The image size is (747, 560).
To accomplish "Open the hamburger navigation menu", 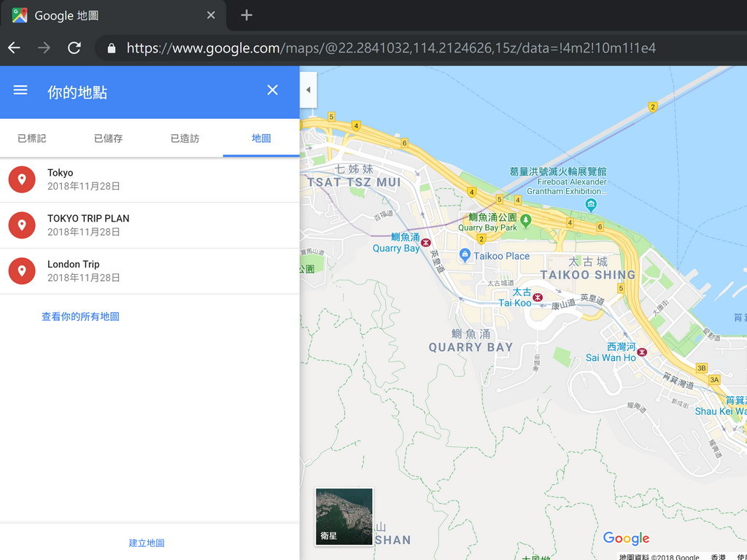I will point(20,90).
